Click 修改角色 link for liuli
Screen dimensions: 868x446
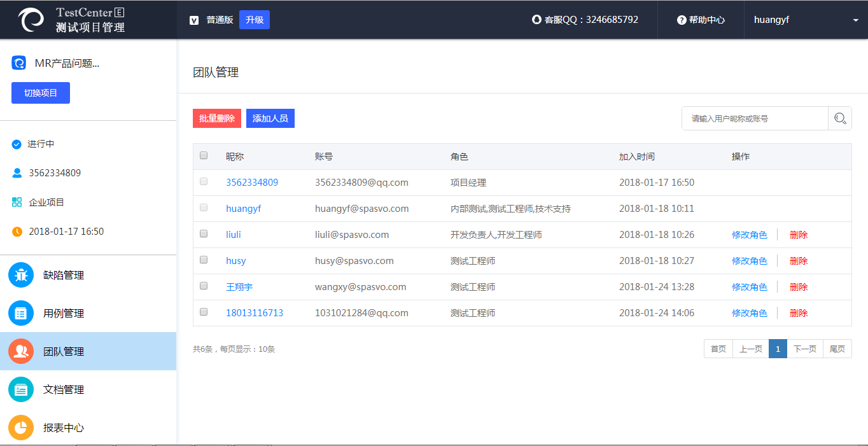(x=749, y=235)
